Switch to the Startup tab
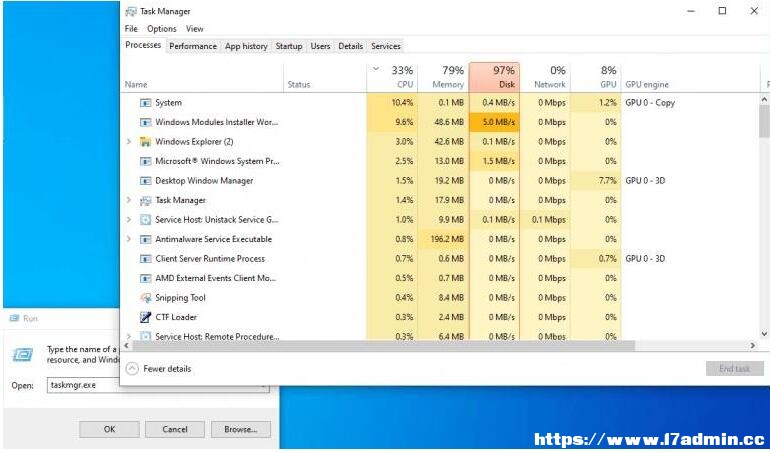 [289, 46]
